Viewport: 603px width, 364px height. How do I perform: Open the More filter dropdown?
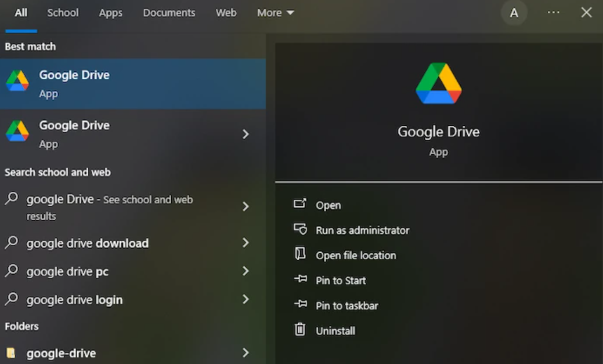(x=275, y=12)
